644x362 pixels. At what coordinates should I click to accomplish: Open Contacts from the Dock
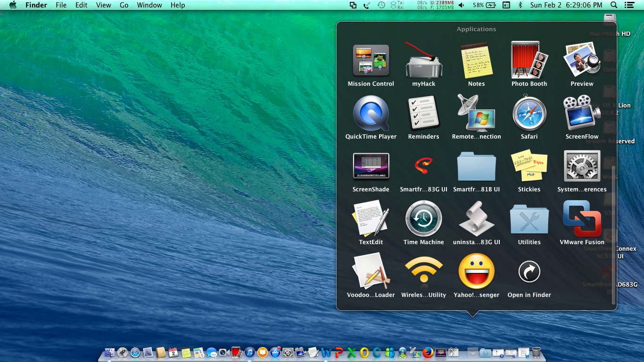161,353
